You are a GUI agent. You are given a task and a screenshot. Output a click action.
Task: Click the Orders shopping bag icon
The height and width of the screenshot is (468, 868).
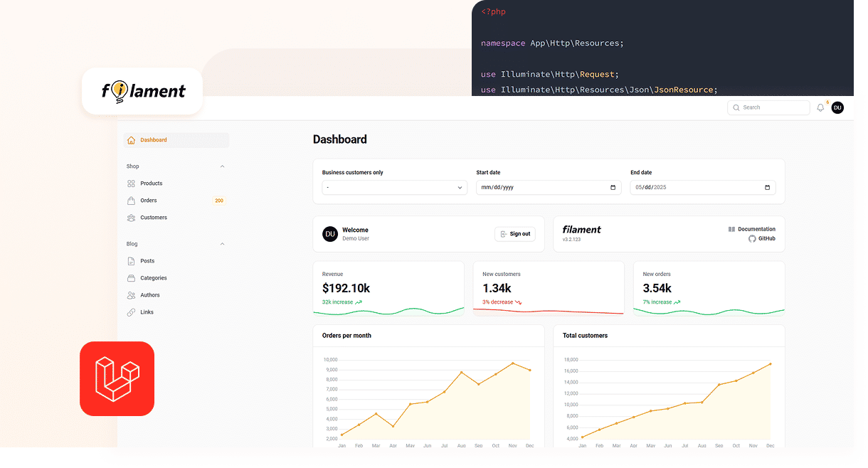(131, 201)
